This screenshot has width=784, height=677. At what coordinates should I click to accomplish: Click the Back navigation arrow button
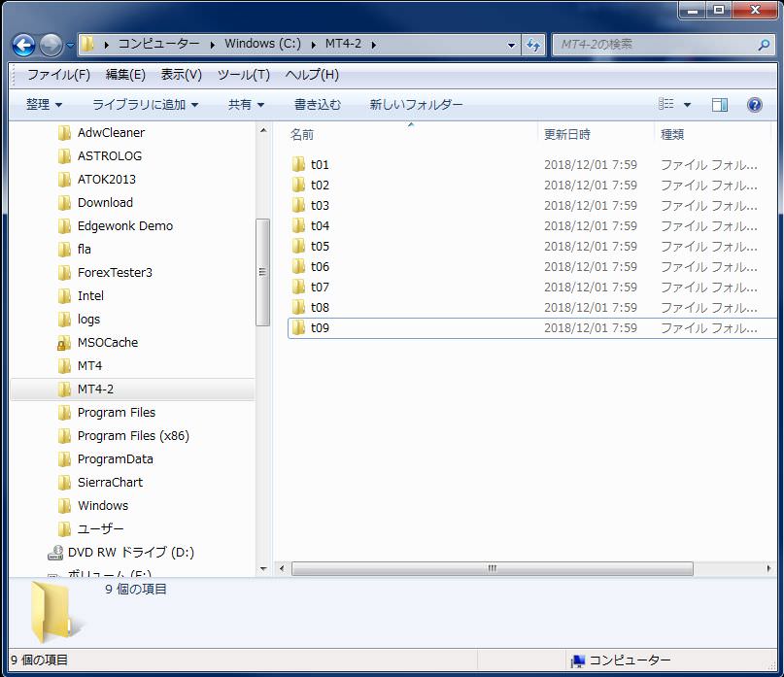(24, 45)
